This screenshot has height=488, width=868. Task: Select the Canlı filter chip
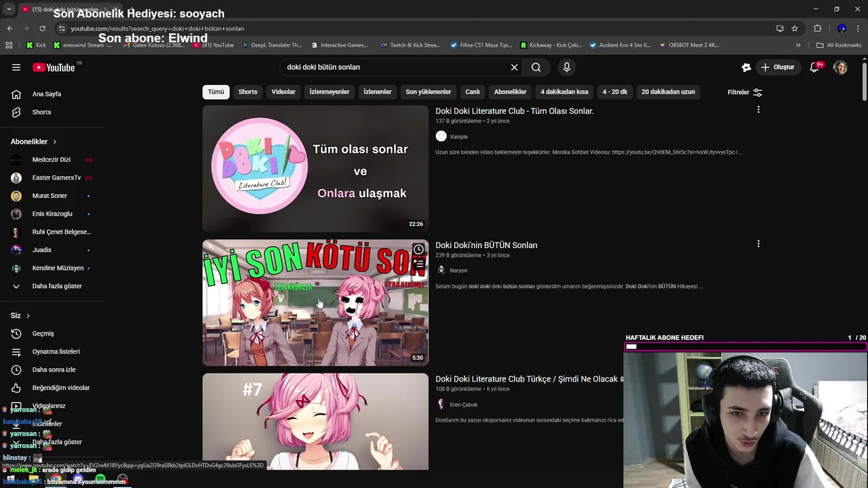473,91
